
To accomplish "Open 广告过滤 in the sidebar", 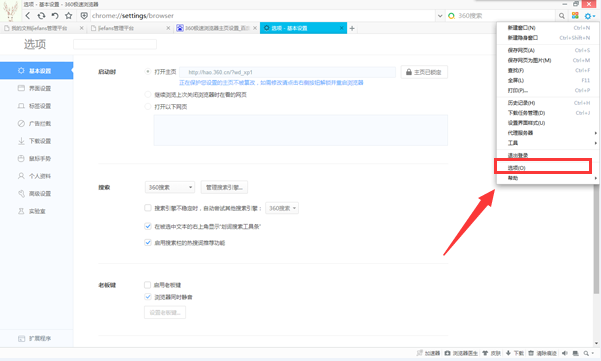I will [36, 123].
